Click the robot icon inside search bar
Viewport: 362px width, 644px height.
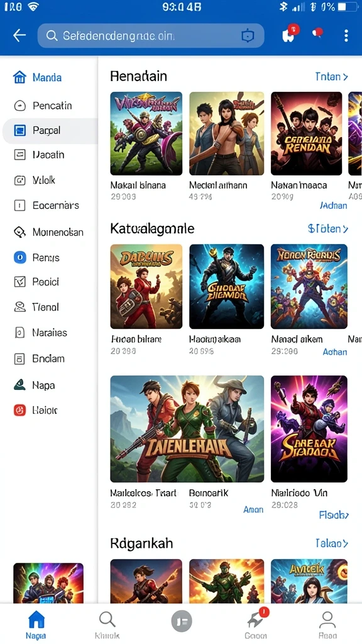tap(248, 36)
